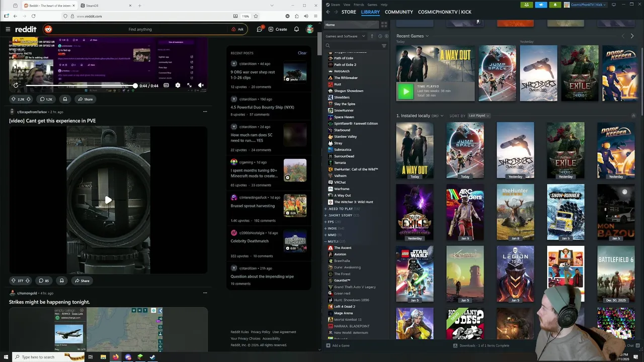Bookmark this page with the star icon

(256, 16)
